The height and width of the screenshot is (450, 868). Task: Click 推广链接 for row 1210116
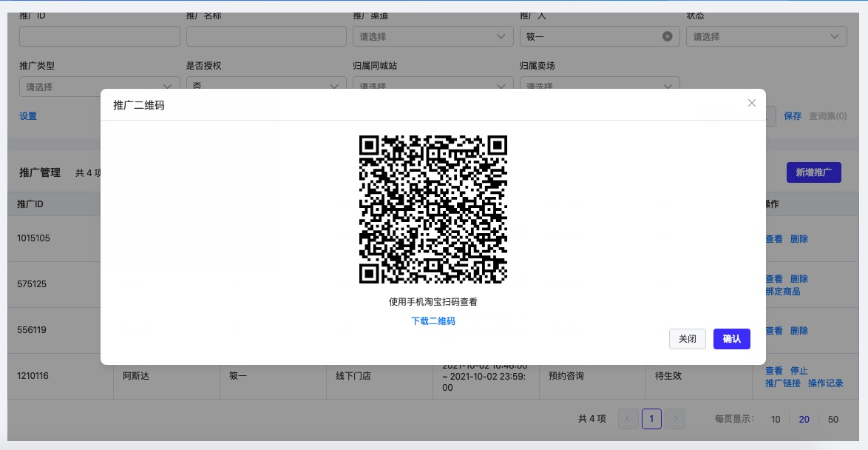coord(783,383)
